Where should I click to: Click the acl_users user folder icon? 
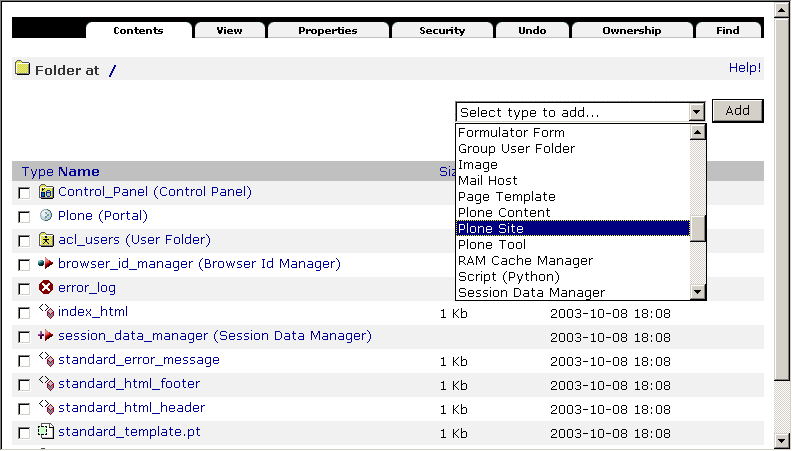tap(46, 240)
